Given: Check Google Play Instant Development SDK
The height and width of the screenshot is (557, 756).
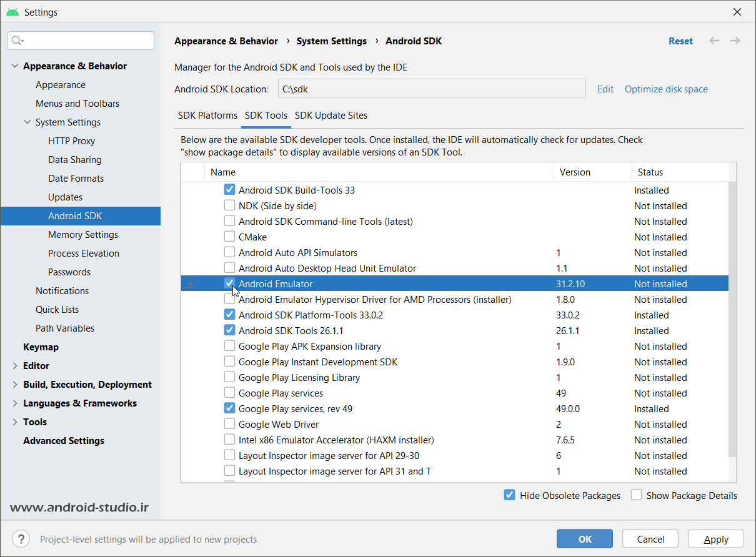Looking at the screenshot, I should 229,362.
